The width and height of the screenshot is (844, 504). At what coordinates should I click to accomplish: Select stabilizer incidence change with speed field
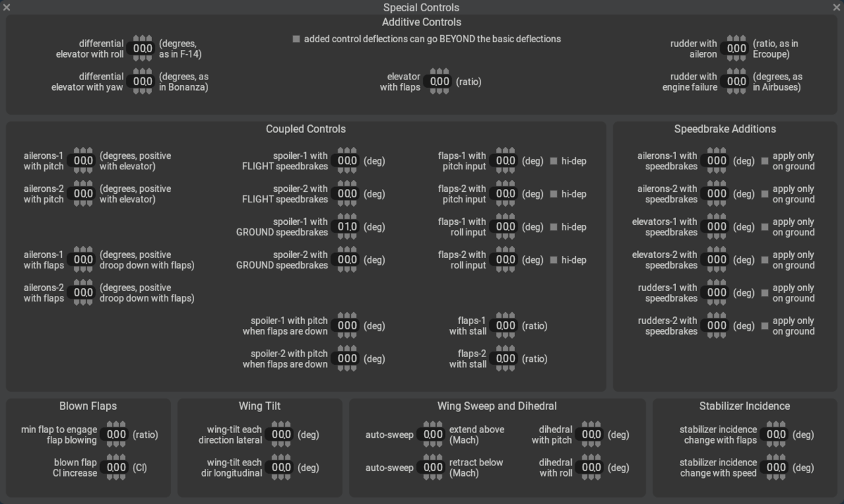[x=776, y=467]
